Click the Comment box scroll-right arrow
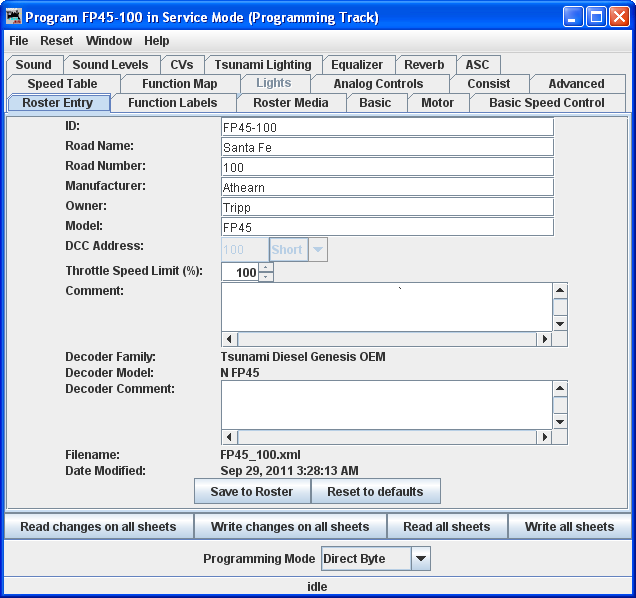This screenshot has width=636, height=598. point(544,339)
